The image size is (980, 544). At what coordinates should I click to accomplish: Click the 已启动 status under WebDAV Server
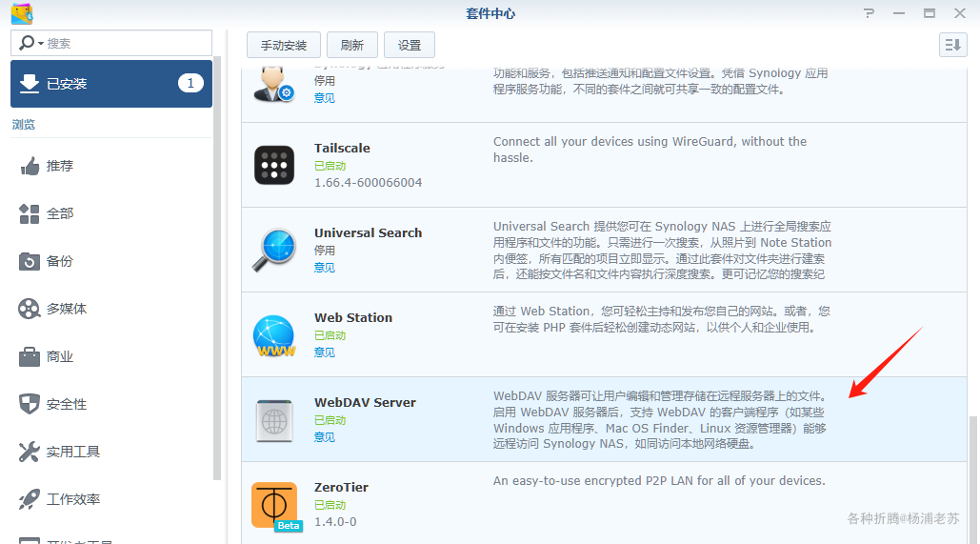330,420
